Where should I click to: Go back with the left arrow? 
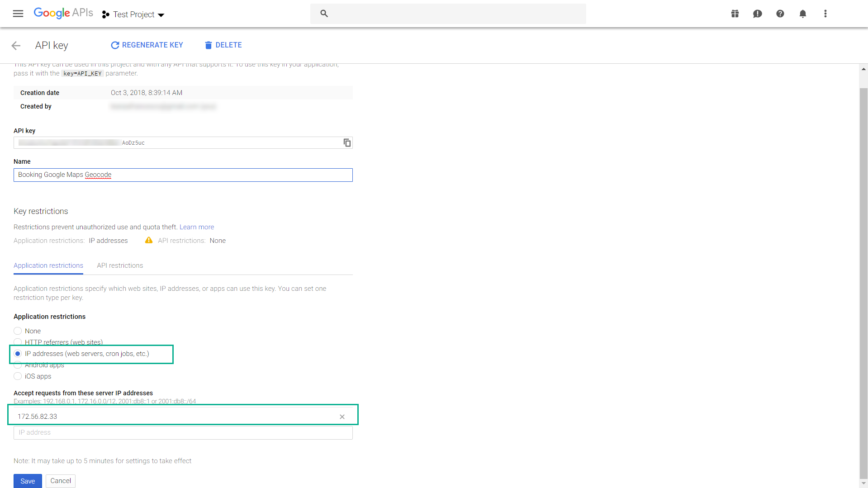click(16, 45)
